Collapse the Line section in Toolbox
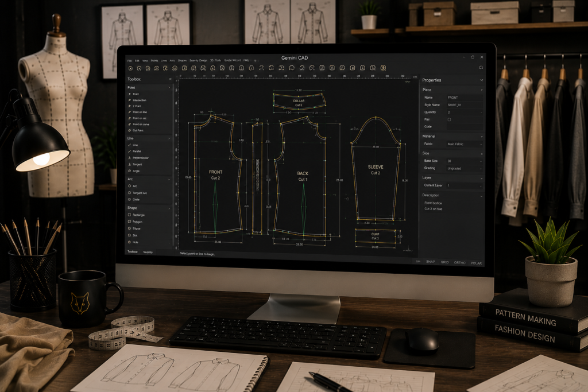The image size is (588, 392). point(169,139)
